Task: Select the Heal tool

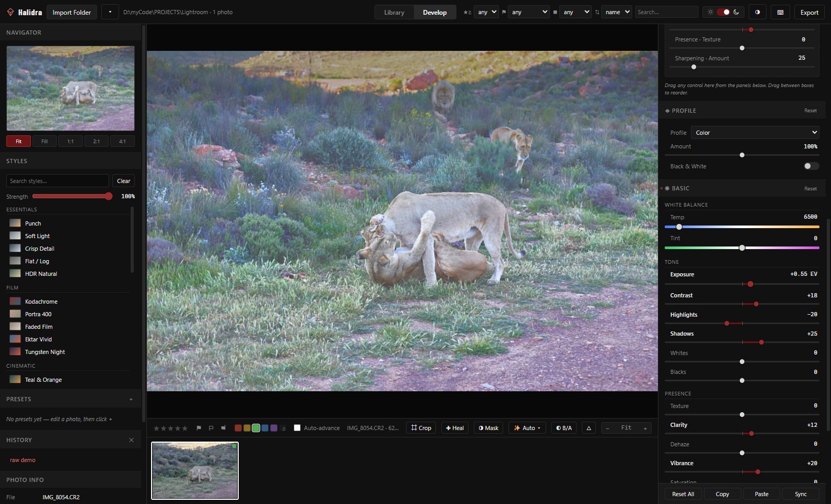Action: pos(455,428)
